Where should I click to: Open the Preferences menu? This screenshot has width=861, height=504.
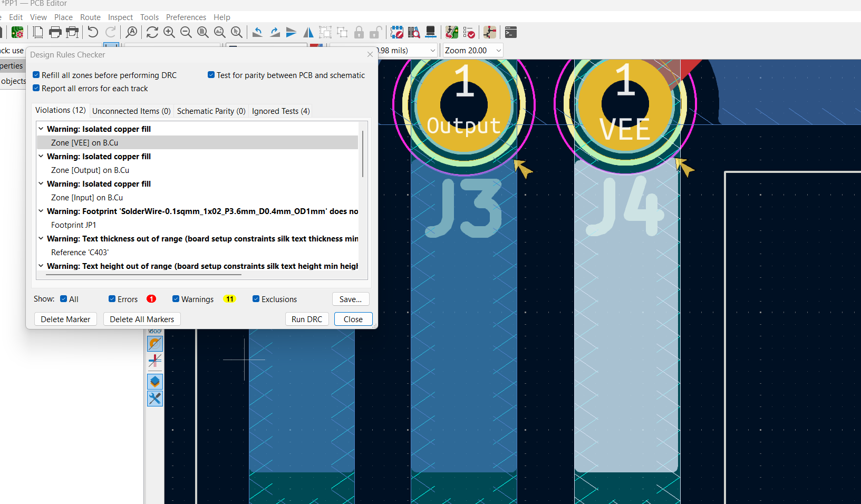point(186,17)
